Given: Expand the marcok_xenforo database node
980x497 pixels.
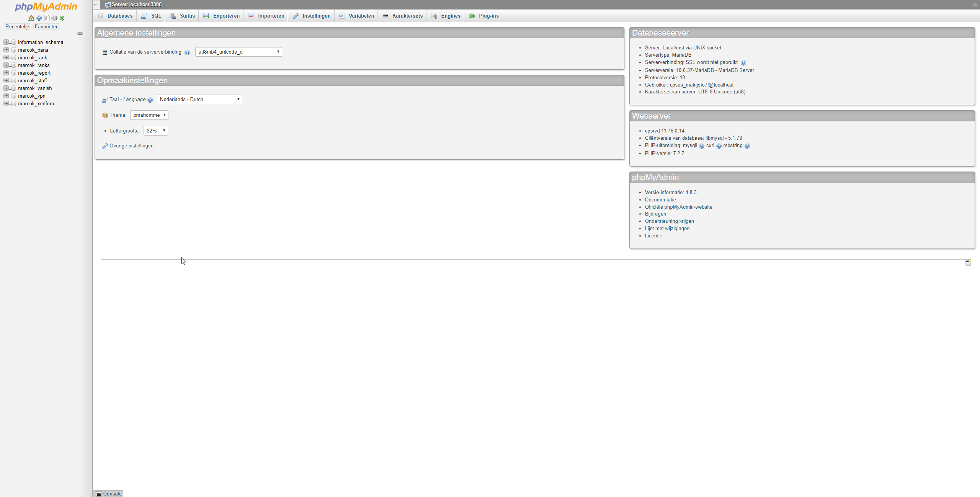Looking at the screenshot, I should pyautogui.click(x=6, y=103).
